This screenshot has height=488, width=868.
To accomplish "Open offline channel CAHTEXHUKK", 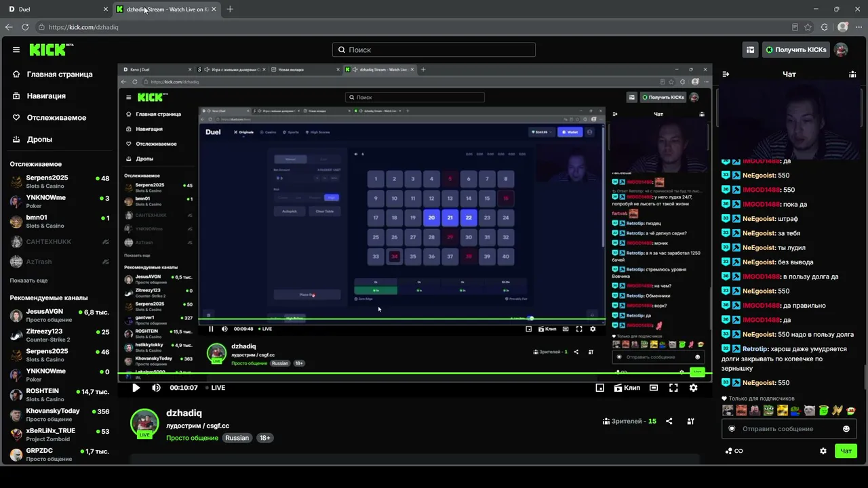I will 59,241.
